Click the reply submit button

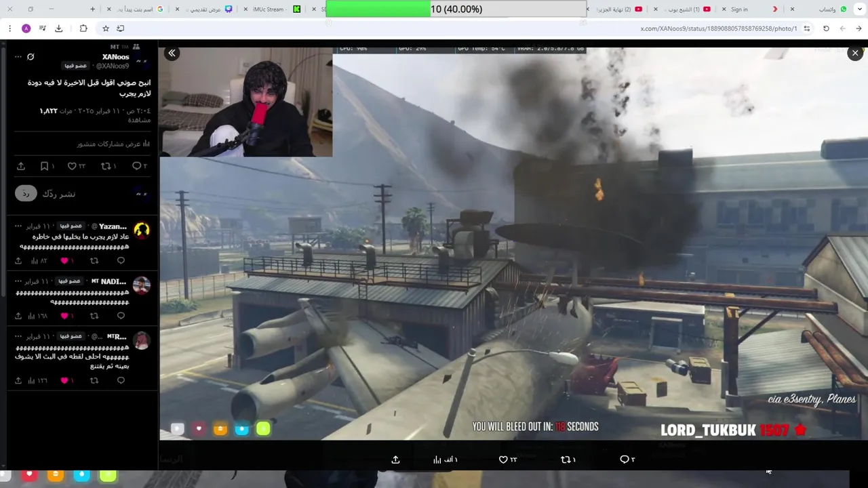tap(26, 194)
